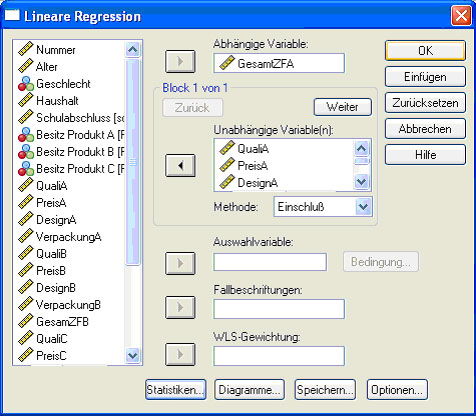Click the arrow button beside WLS-Gewichtung field
This screenshot has width=476, height=416.
tap(180, 354)
